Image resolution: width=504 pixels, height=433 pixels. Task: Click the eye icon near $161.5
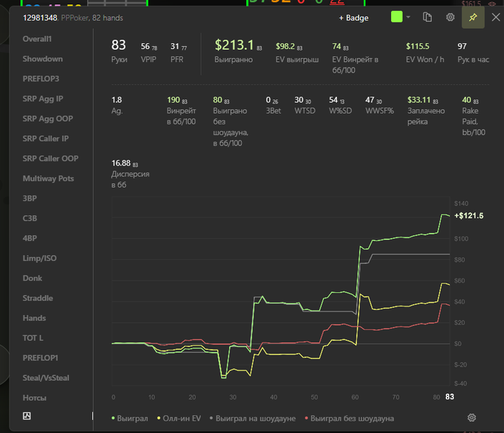pos(492,4)
